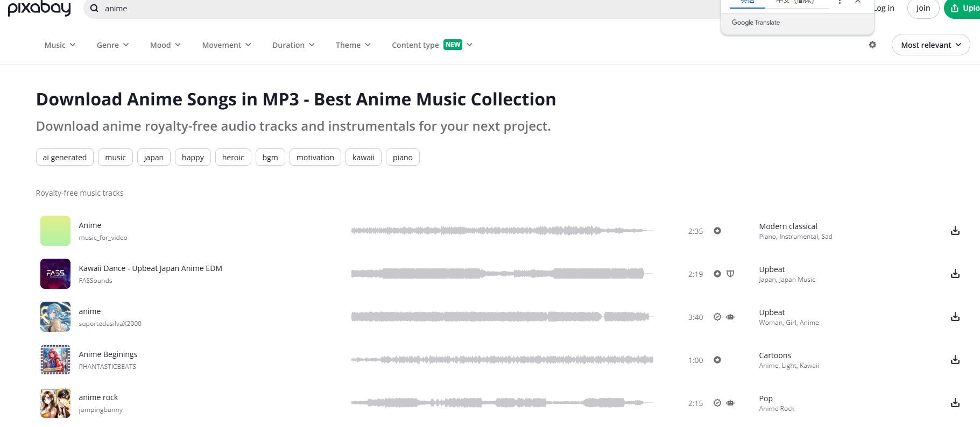Click the search magnifier icon
This screenshot has height=427, width=980.
point(94,9)
